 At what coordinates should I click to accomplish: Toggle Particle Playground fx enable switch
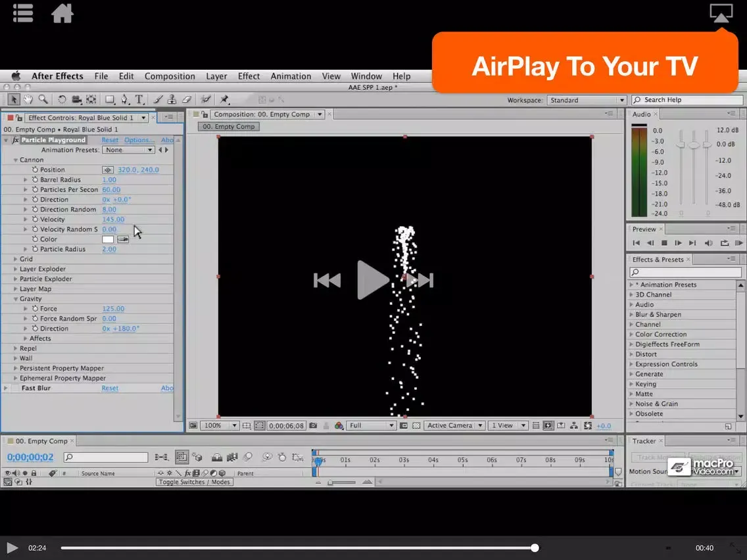click(x=15, y=140)
